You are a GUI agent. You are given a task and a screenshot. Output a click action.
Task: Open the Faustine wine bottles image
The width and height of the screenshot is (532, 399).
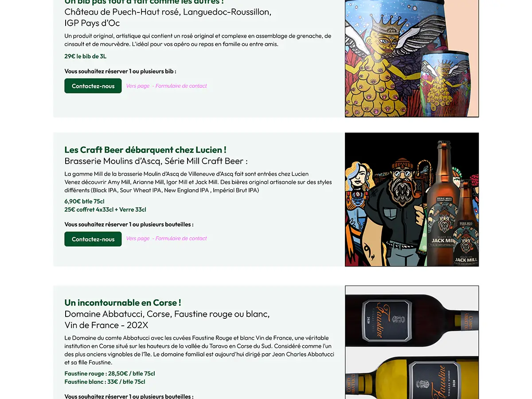(412, 342)
